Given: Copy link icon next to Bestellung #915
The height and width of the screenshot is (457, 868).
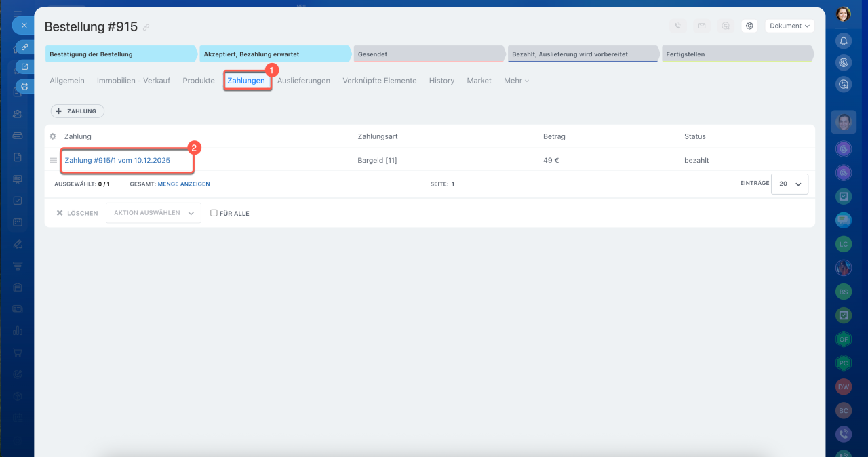Looking at the screenshot, I should 146,28.
